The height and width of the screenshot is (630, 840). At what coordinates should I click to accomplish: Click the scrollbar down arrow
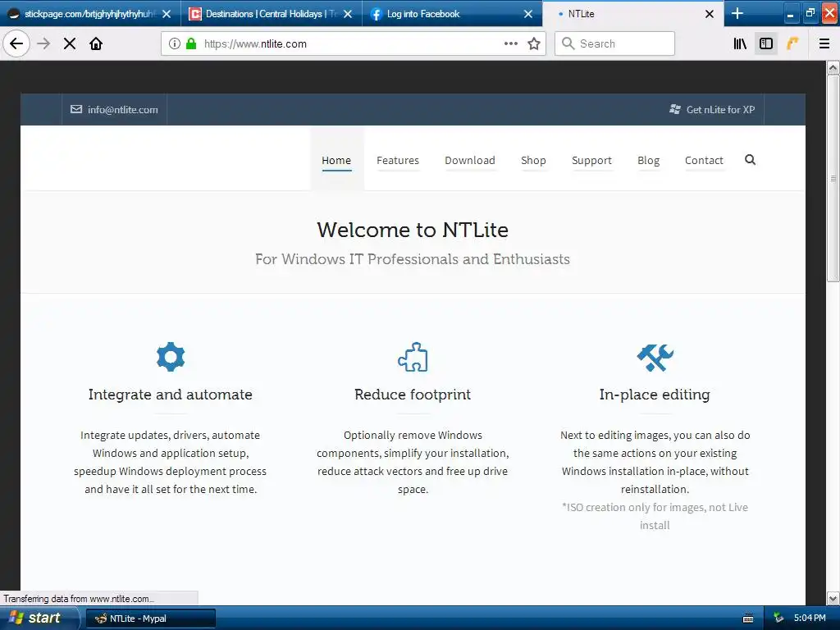(x=833, y=598)
